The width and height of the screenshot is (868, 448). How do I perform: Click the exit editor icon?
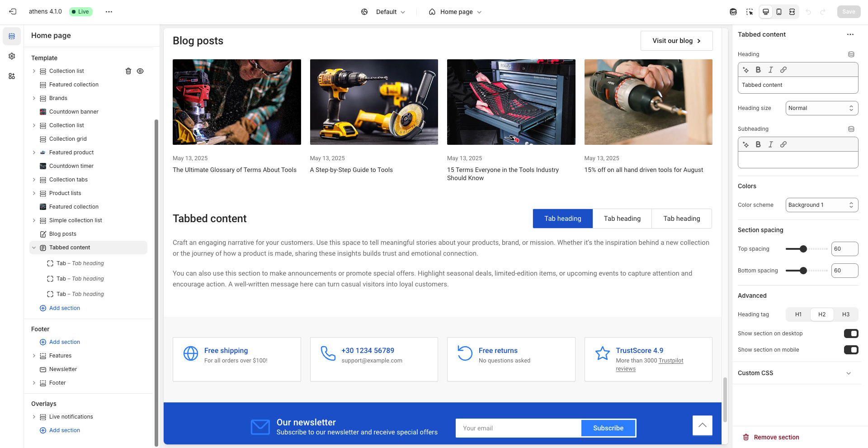coord(13,12)
